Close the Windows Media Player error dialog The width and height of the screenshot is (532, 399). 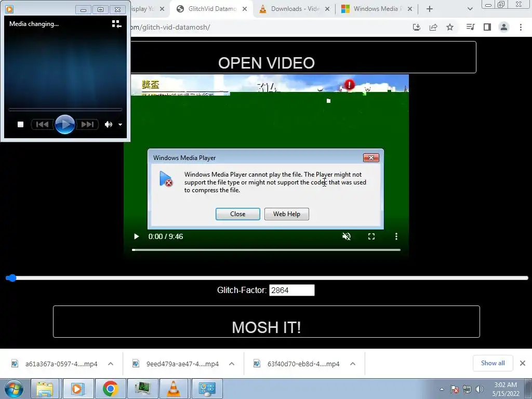click(x=371, y=158)
